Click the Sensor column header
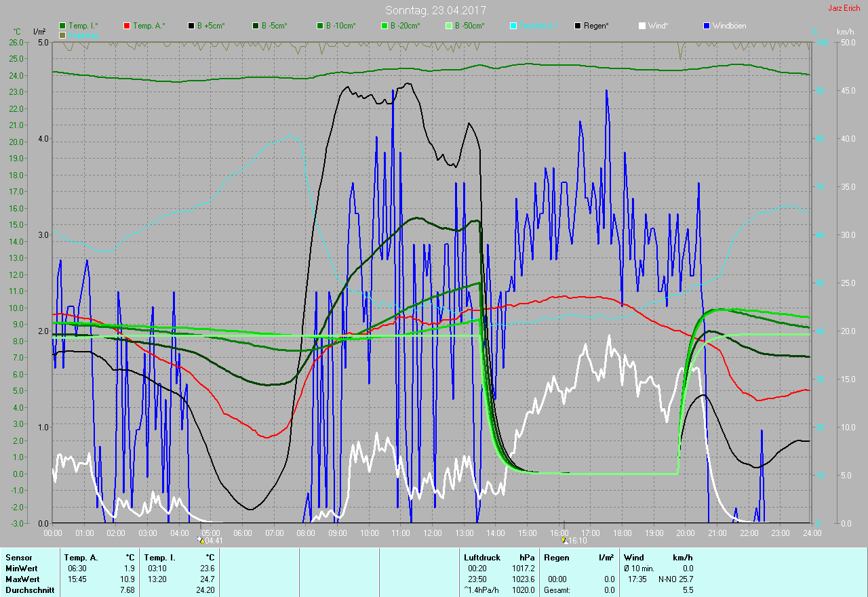The width and height of the screenshot is (868, 597). click(19, 557)
